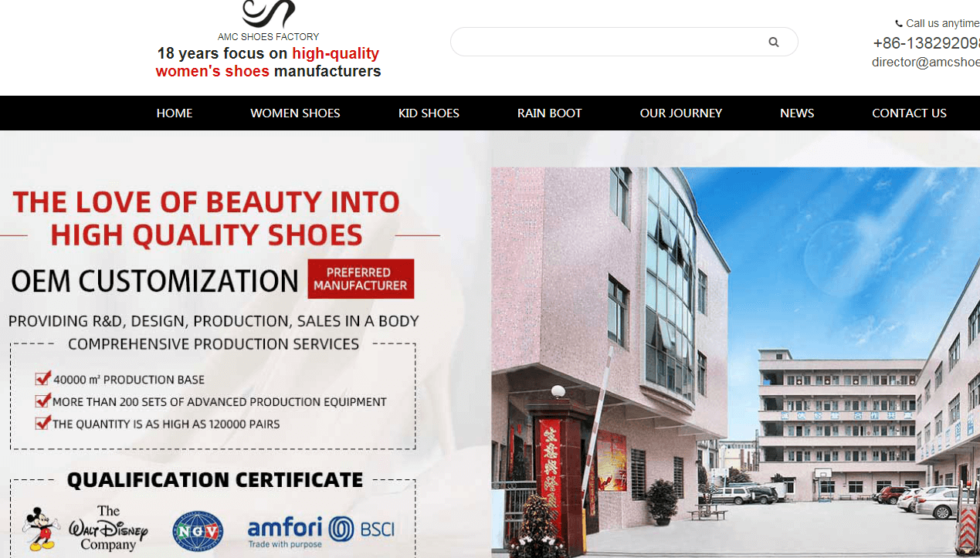Click the phone icon beside Call us anytime
980x558 pixels.
[899, 24]
